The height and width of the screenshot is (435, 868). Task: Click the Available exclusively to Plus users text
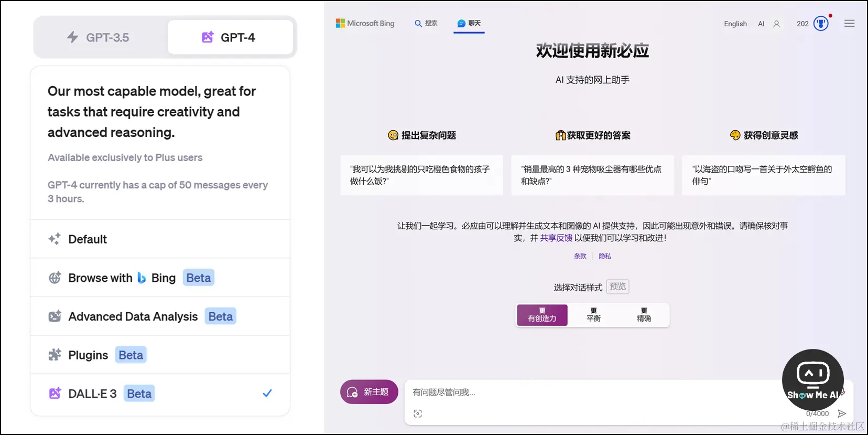pyautogui.click(x=125, y=157)
